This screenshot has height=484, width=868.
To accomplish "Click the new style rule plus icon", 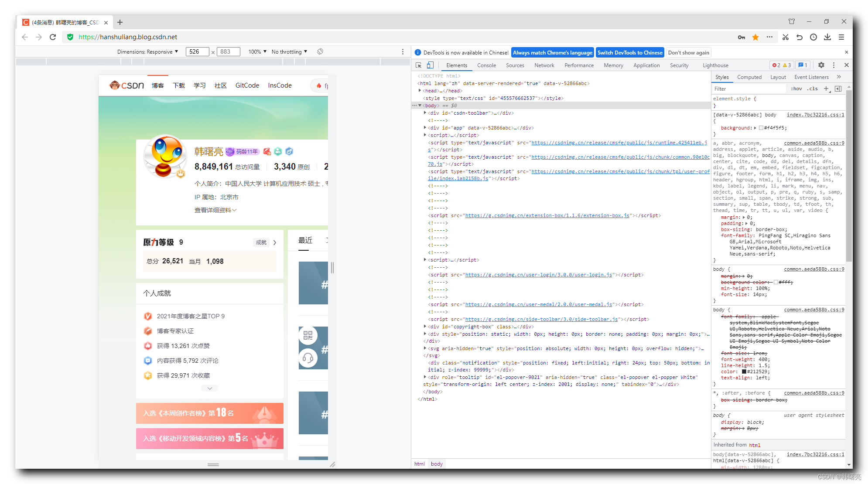I will click(826, 89).
